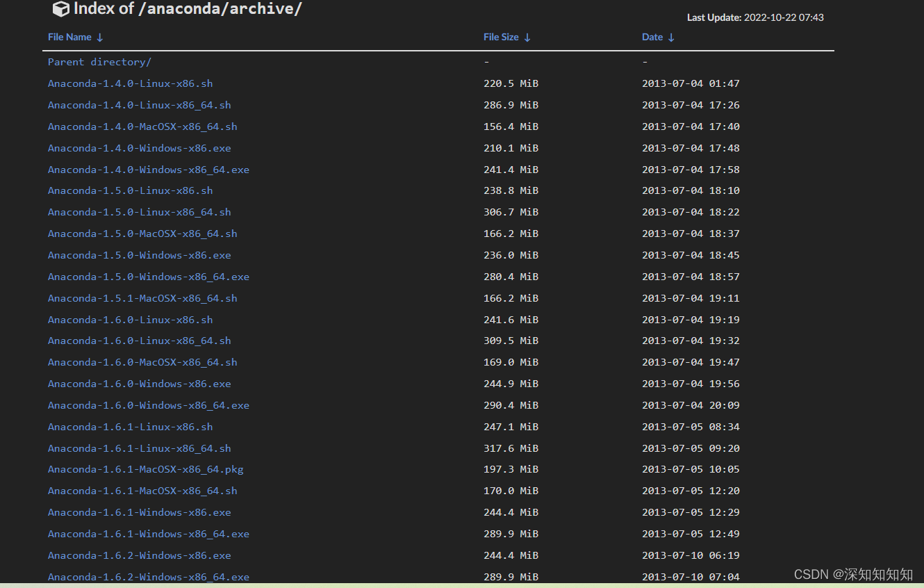Click file size 197.3 MiB
This screenshot has height=588, width=924.
point(511,469)
